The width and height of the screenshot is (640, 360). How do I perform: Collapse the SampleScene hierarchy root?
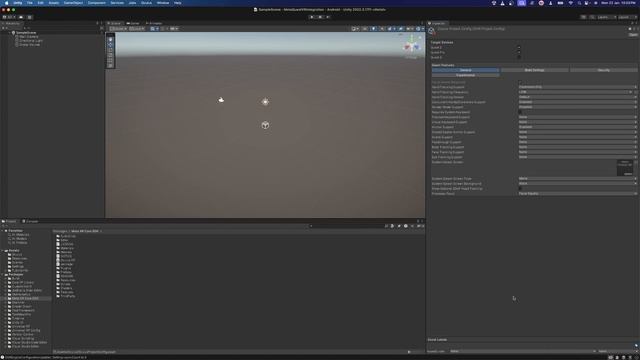pos(9,33)
